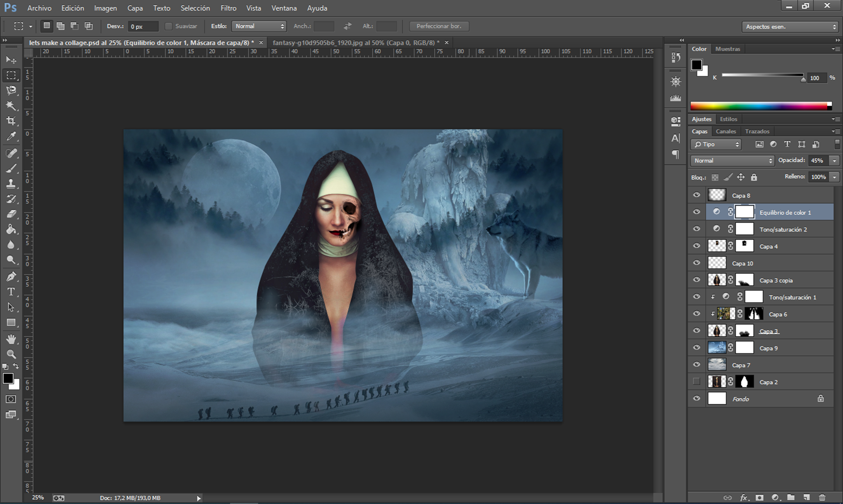
Task: Open the Tipo layer filter dropdown
Action: tap(716, 144)
